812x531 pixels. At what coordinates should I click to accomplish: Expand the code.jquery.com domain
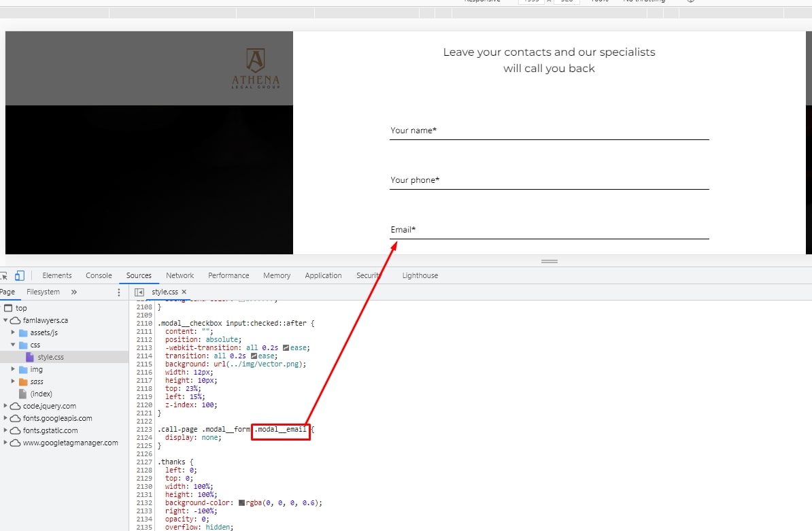click(x=5, y=406)
